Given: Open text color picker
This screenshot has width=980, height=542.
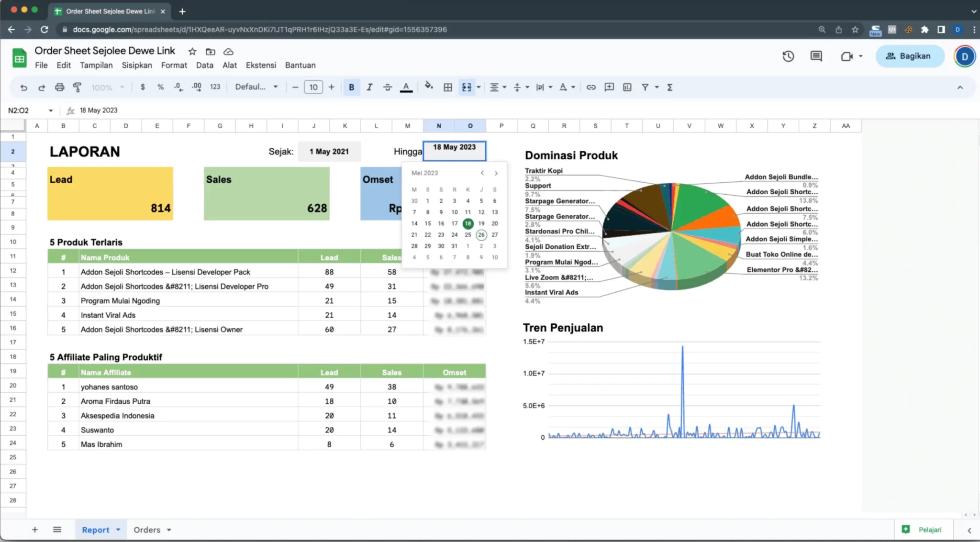Looking at the screenshot, I should click(x=406, y=87).
